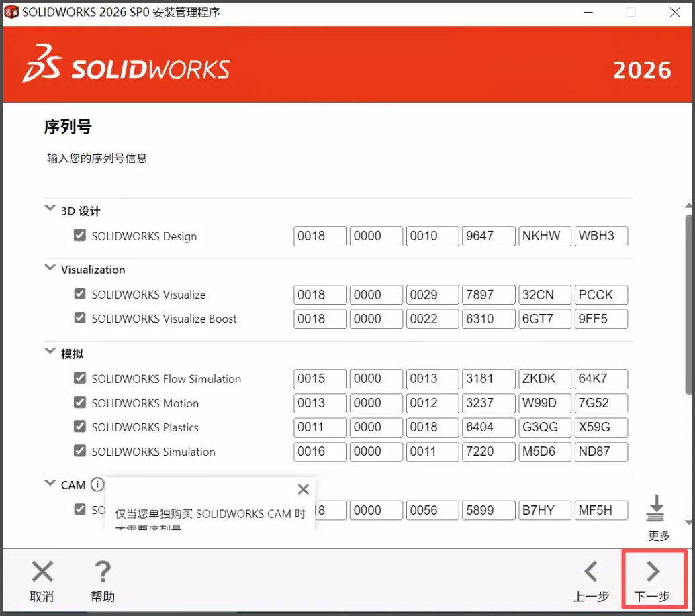Click the 上一步 label
Screen dimensions: 695x616
click(x=592, y=597)
